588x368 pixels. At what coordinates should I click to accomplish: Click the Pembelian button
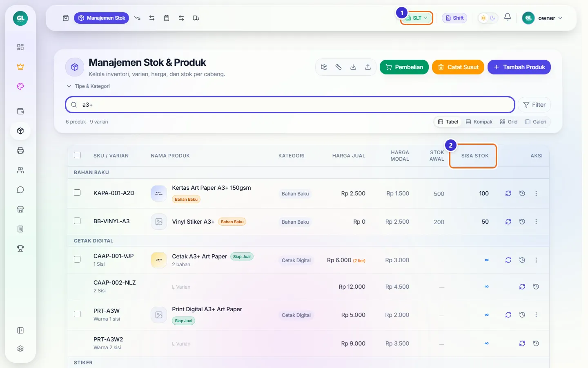point(404,67)
